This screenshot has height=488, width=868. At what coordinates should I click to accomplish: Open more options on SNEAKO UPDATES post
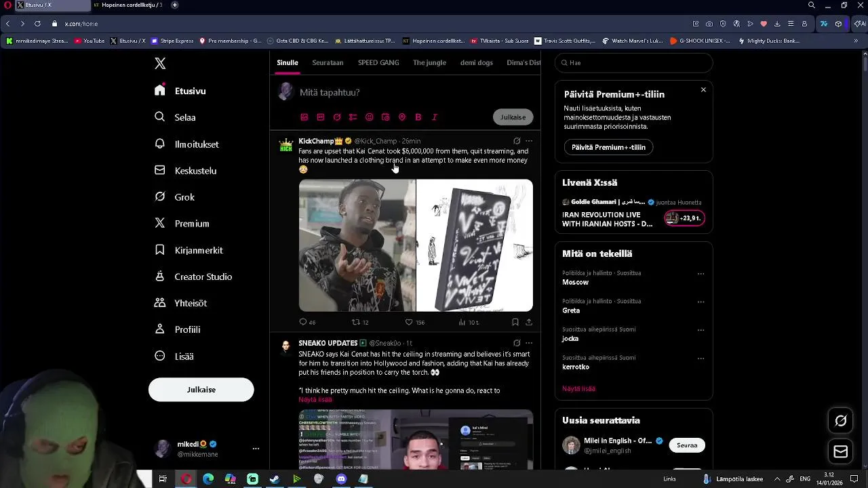coord(529,343)
